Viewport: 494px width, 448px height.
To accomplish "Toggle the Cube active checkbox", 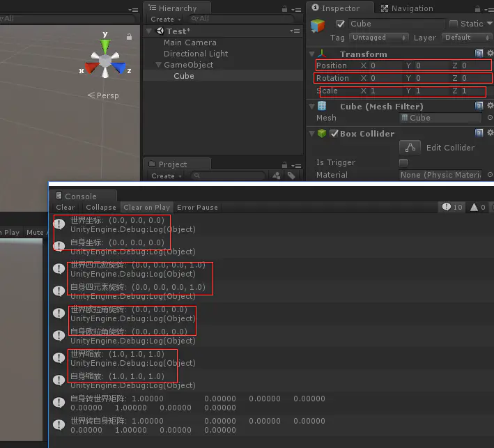I will click(x=340, y=24).
